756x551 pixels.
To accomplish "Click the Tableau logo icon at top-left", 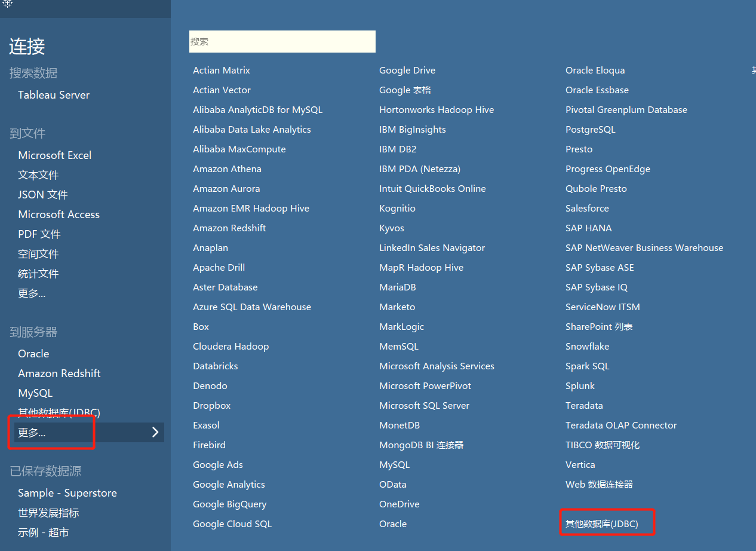I will 7,4.
